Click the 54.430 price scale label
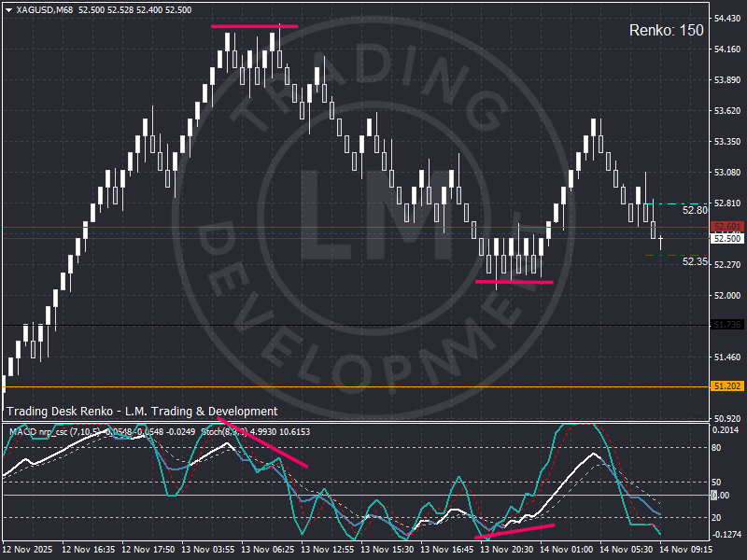Image resolution: width=747 pixels, height=560 pixels. click(726, 19)
